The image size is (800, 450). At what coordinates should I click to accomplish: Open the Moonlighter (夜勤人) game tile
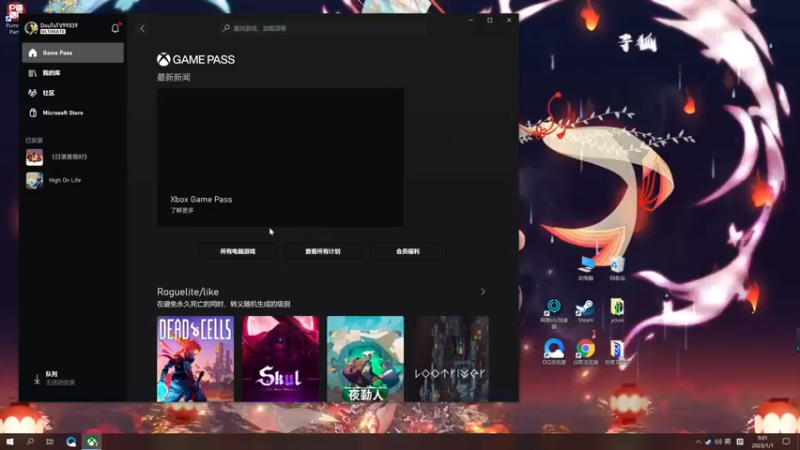(365, 359)
